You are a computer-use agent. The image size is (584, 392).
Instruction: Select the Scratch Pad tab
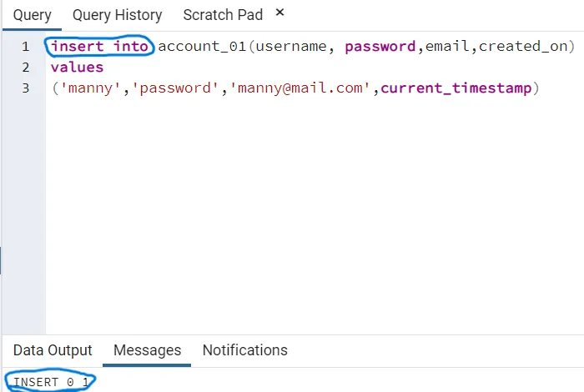point(223,16)
